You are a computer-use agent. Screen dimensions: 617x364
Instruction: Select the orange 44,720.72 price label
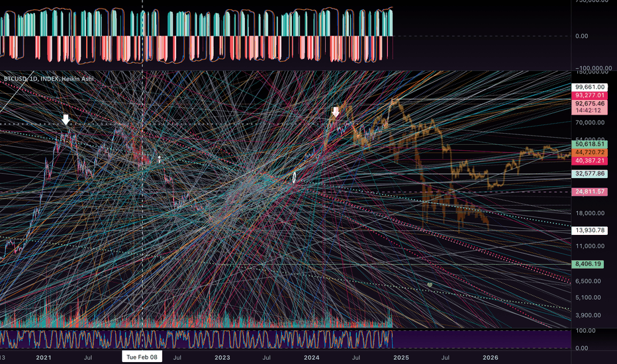point(589,152)
